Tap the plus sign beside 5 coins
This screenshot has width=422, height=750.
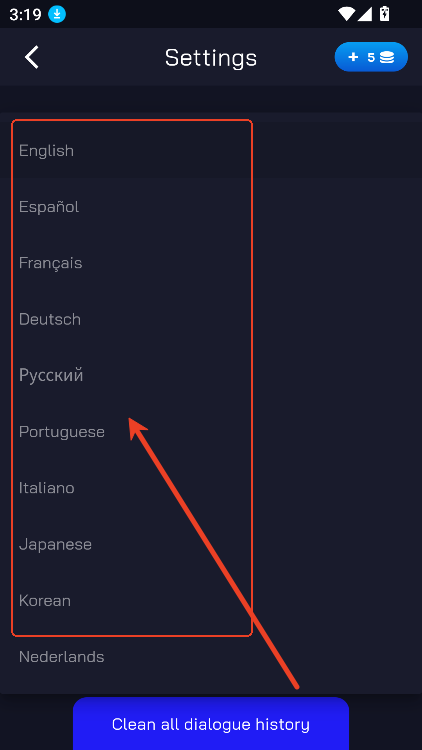pos(353,57)
